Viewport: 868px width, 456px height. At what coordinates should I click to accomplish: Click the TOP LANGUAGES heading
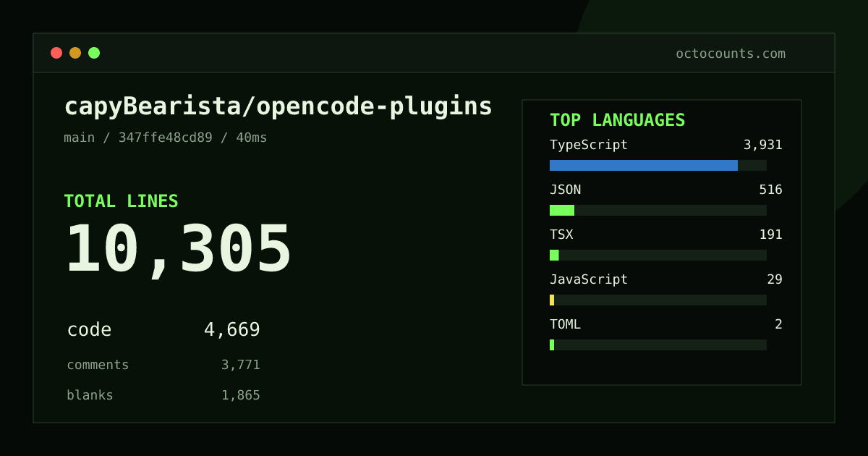point(618,120)
